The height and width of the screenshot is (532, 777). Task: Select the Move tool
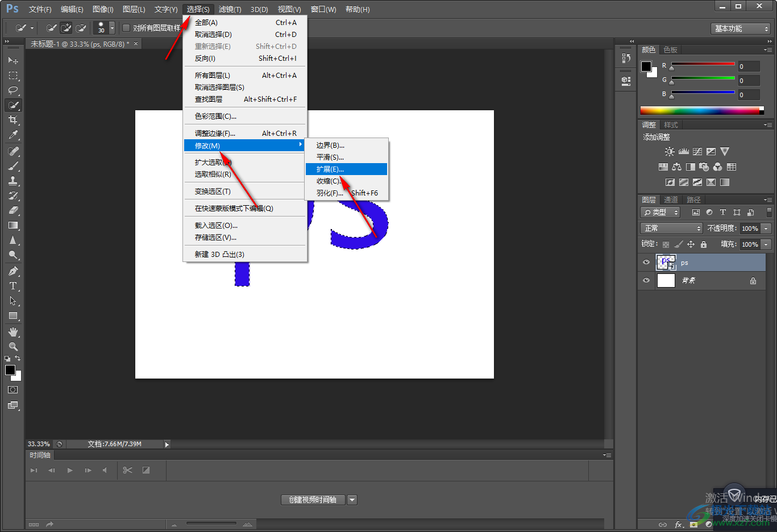13,60
